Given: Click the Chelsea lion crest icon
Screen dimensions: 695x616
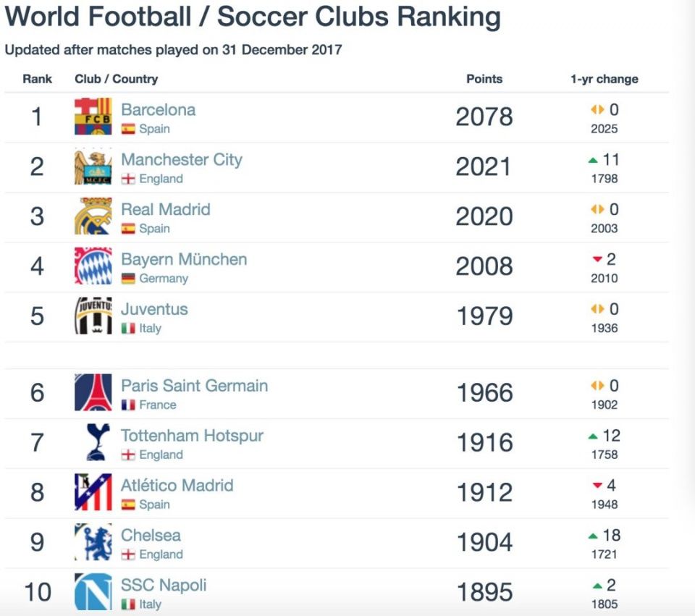Looking at the screenshot, I should 93,542.
